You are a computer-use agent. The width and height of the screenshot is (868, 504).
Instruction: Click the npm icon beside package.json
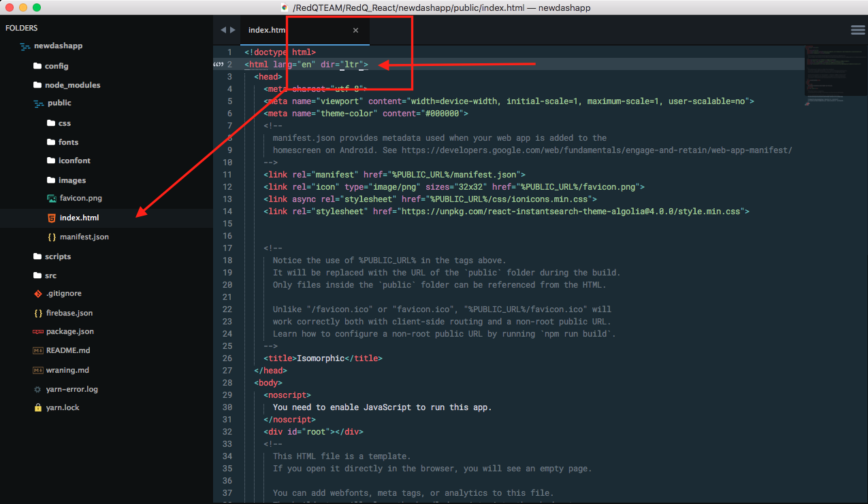(38, 332)
